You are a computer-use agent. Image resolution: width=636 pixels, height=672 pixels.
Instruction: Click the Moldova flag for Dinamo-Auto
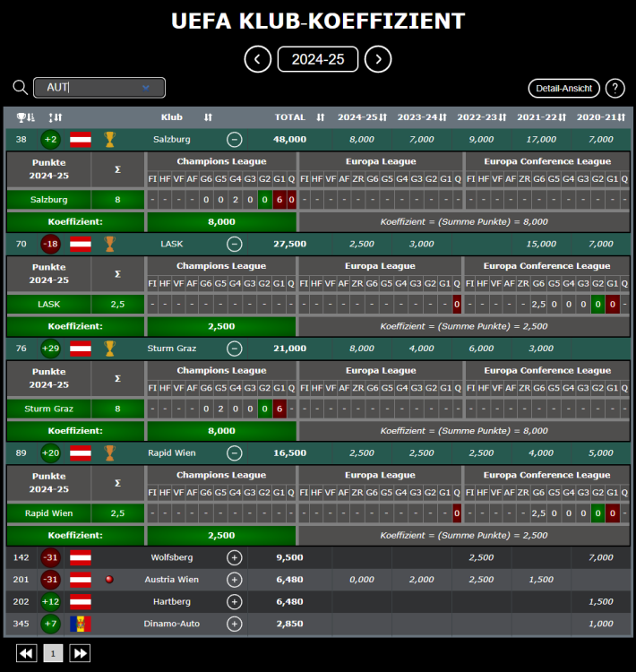tap(81, 624)
